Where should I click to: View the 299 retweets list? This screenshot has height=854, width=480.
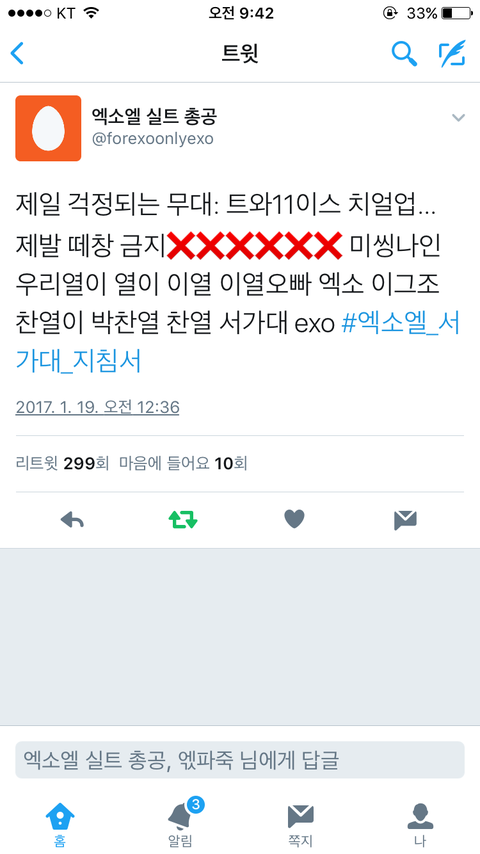[63, 463]
